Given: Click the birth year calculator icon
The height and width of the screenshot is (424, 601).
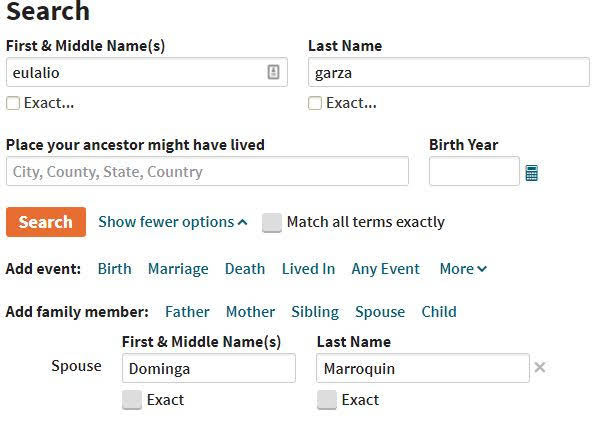Looking at the screenshot, I should click(532, 173).
